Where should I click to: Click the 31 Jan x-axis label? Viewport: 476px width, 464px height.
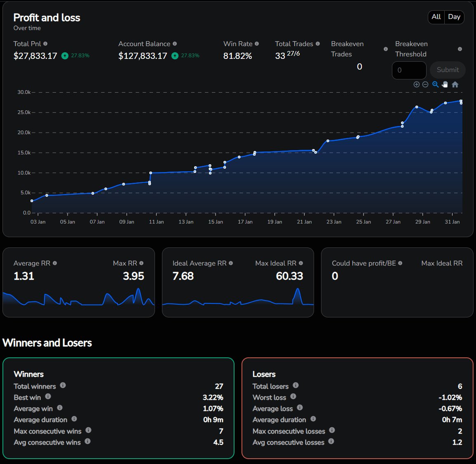(452, 222)
